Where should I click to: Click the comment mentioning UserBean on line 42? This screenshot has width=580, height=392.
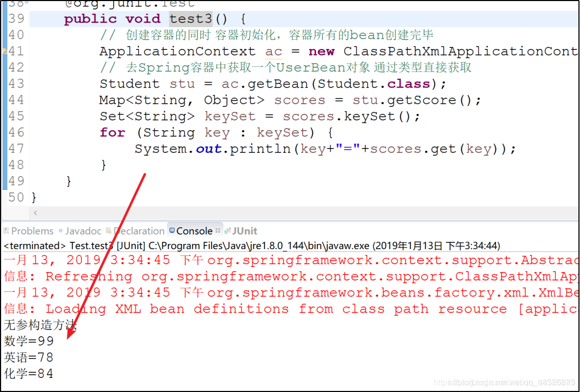(285, 68)
